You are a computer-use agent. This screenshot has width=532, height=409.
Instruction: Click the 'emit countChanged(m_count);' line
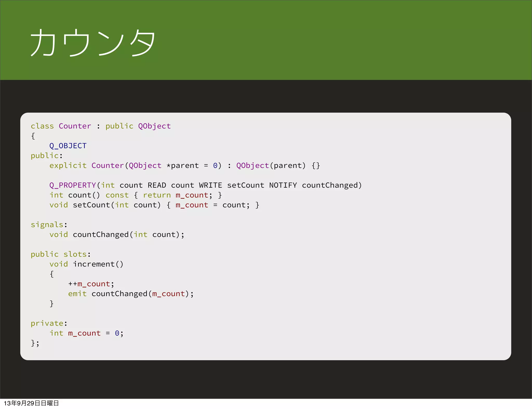131,294
